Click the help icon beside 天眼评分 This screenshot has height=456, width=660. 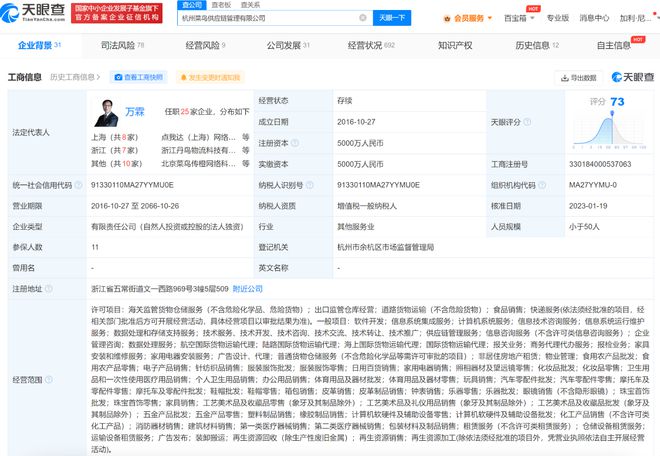[527, 122]
